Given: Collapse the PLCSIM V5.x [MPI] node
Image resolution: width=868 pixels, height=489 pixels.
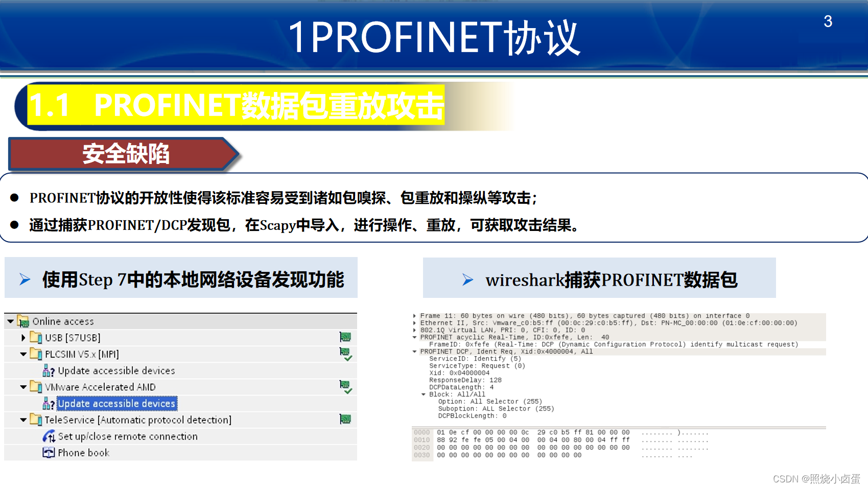Looking at the screenshot, I should click(23, 354).
